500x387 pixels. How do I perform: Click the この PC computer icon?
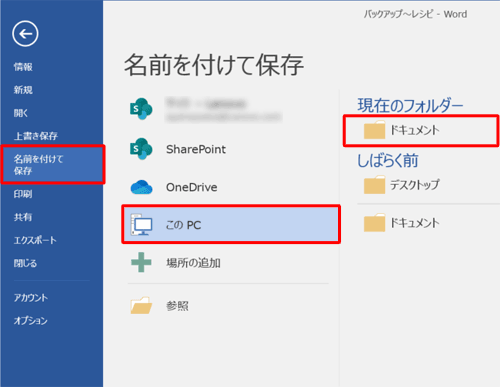point(141,225)
